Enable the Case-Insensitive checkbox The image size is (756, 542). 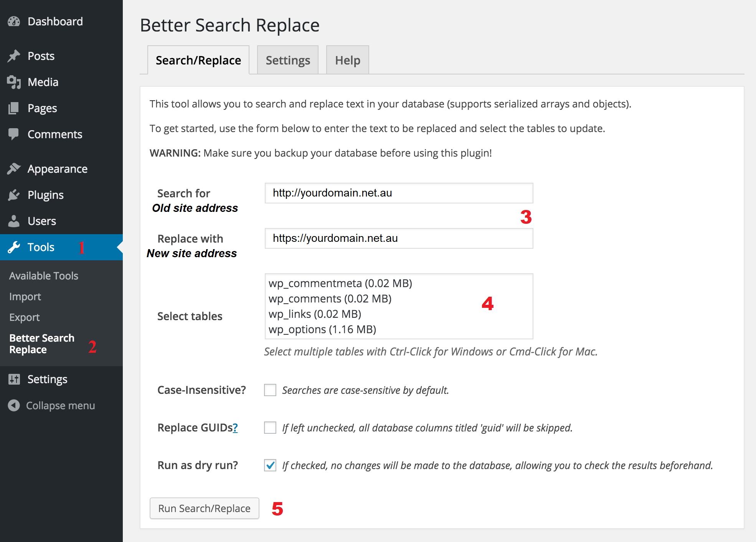[270, 390]
